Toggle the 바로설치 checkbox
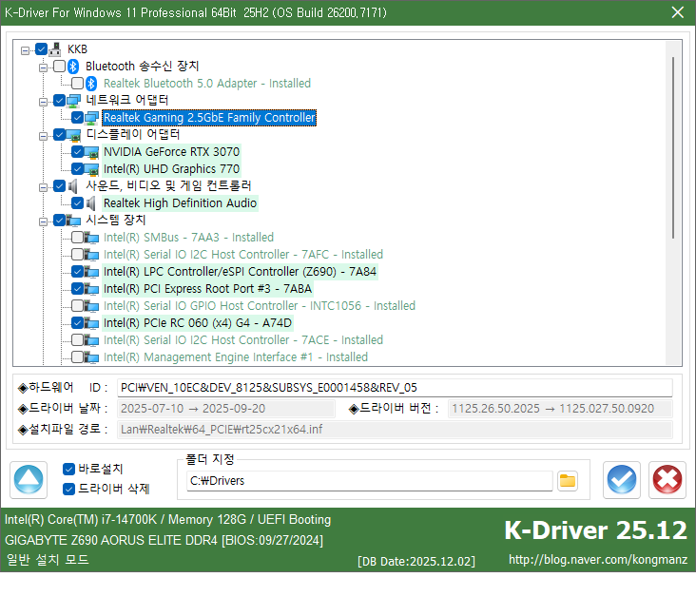This screenshot has width=696, height=616. point(68,469)
